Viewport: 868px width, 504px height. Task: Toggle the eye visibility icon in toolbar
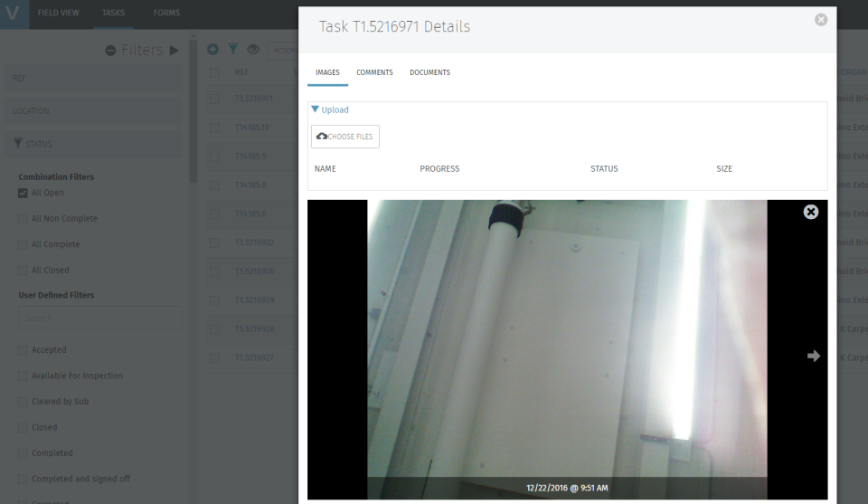253,49
